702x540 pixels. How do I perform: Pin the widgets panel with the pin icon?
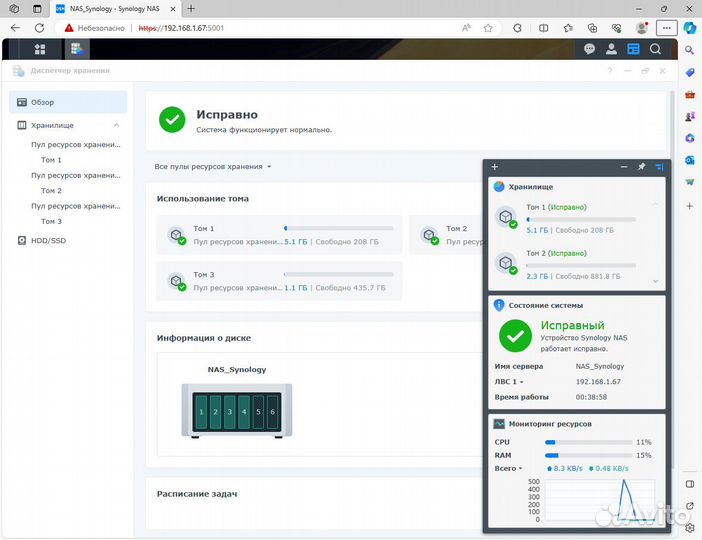641,167
